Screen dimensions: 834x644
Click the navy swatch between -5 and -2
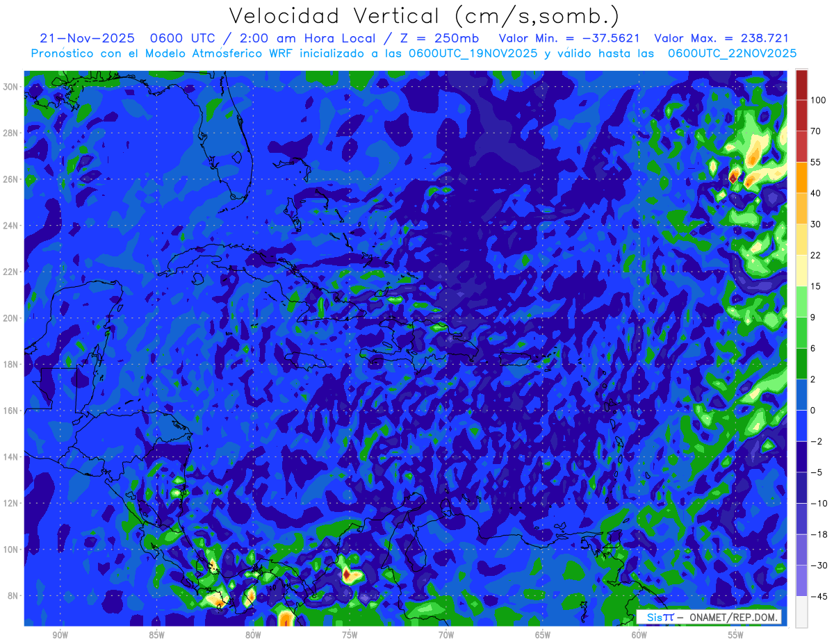801,456
